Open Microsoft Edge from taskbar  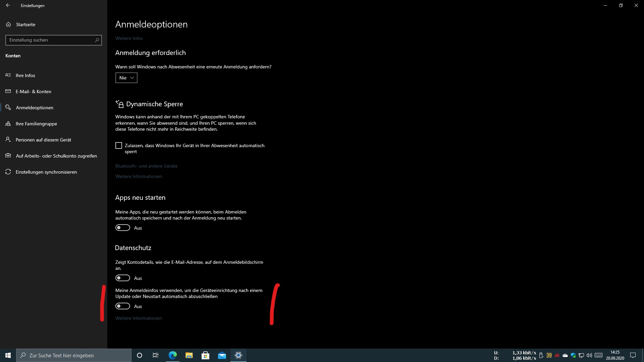coord(173,355)
